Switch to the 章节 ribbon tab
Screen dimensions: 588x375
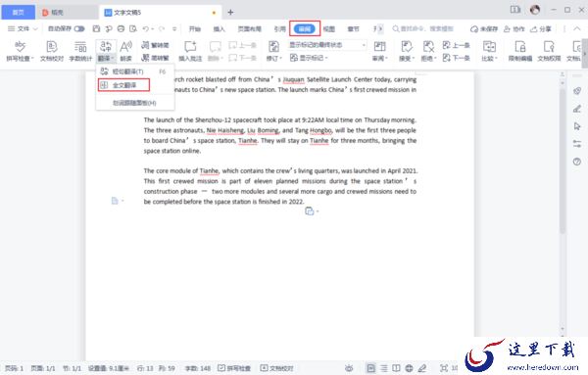click(353, 28)
